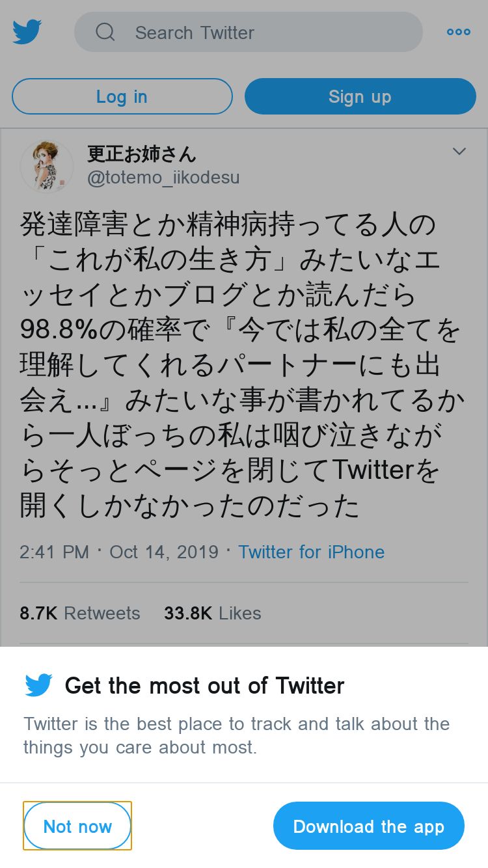Open the three-dot more options menu
Image resolution: width=488 pixels, height=868 pixels.
pyautogui.click(x=459, y=32)
